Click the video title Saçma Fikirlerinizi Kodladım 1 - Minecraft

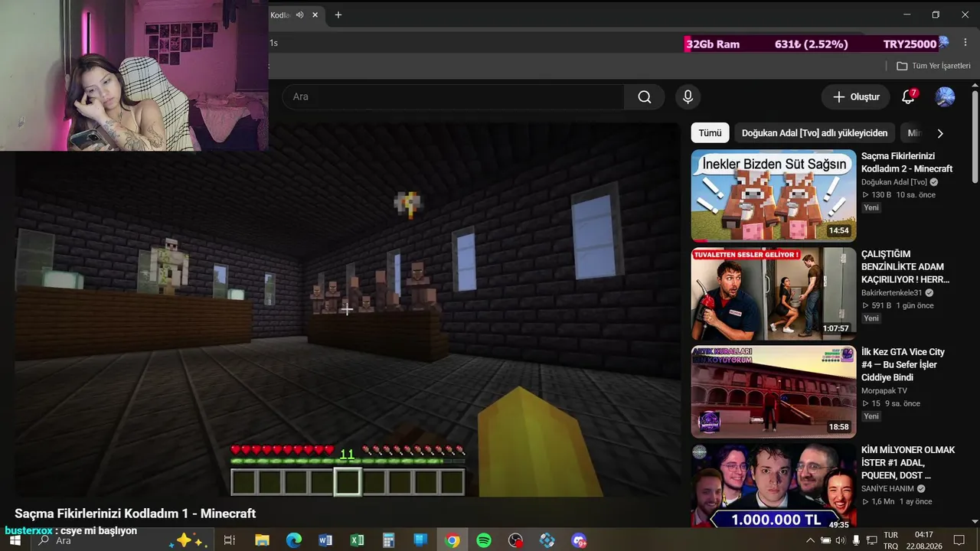point(136,514)
